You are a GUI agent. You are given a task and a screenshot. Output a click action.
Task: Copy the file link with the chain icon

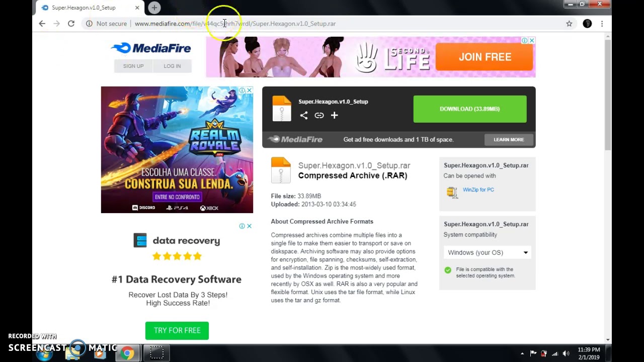(319, 115)
